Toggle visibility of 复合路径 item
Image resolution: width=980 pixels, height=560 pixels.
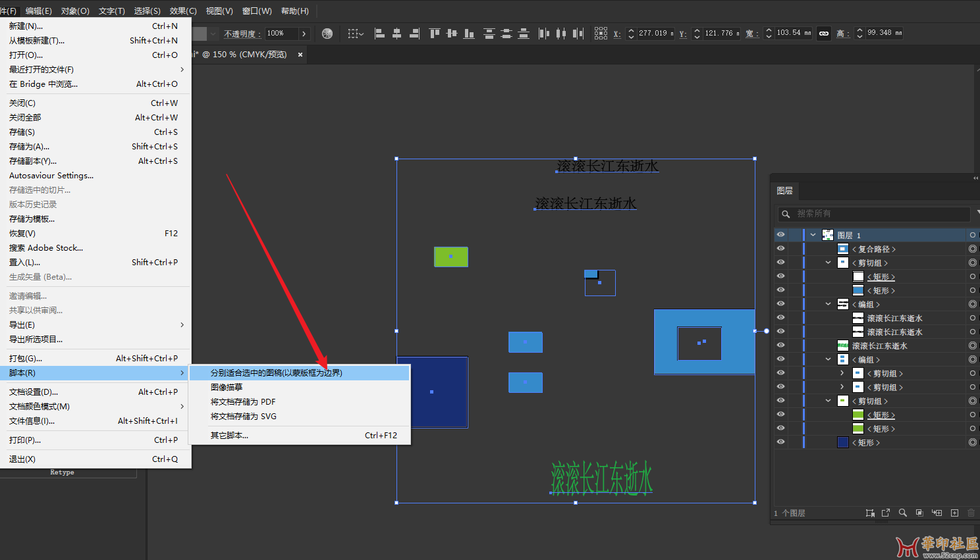tap(780, 249)
